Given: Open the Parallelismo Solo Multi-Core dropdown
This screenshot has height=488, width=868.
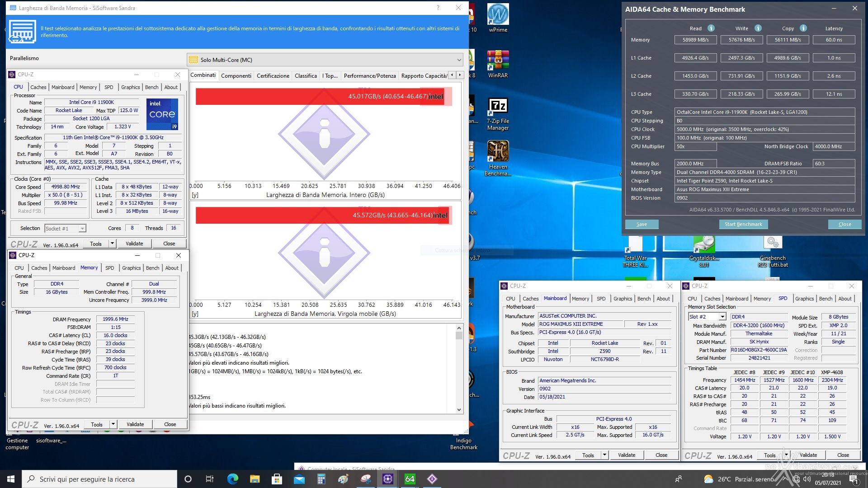Looking at the screenshot, I should 325,60.
